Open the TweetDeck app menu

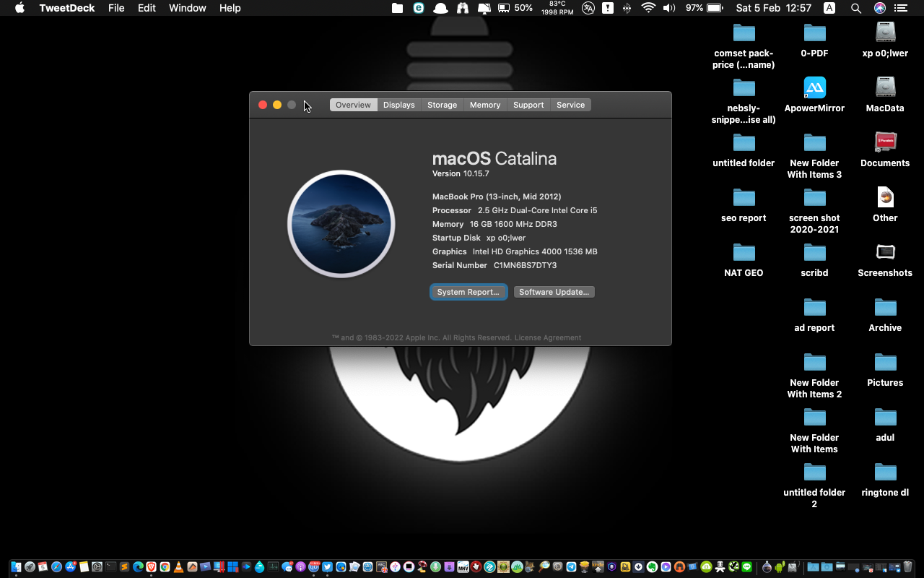point(68,8)
